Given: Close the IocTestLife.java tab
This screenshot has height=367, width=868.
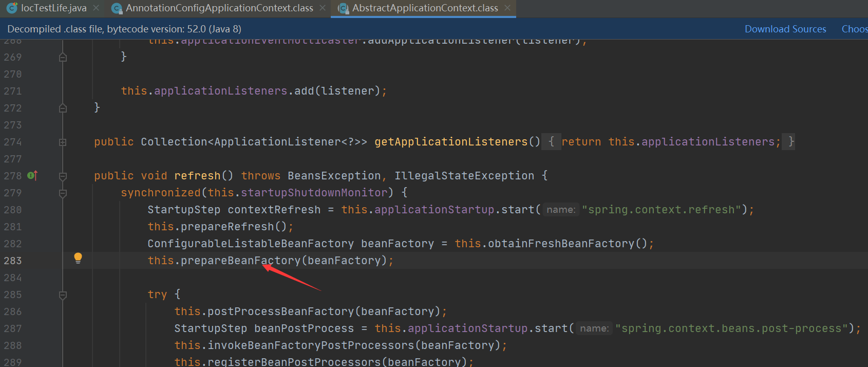Looking at the screenshot, I should tap(96, 8).
